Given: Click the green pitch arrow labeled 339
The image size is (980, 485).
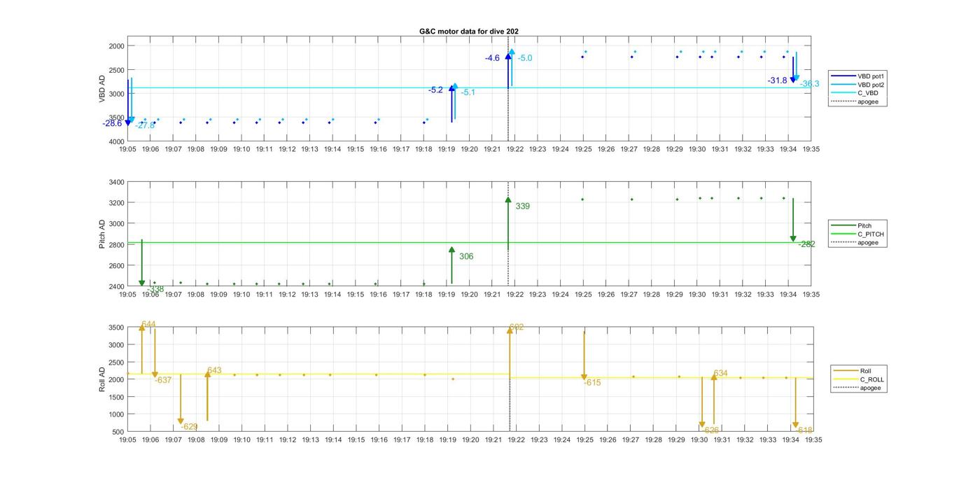Looking at the screenshot, I should click(508, 224).
